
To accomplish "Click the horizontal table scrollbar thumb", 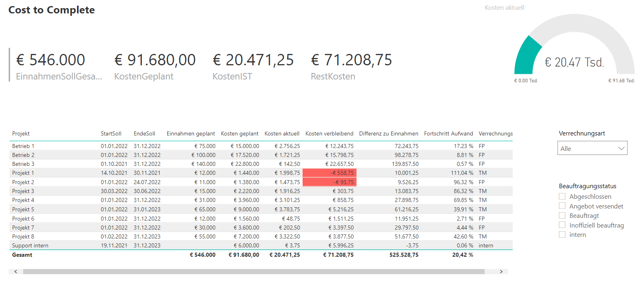I will pos(254,272).
